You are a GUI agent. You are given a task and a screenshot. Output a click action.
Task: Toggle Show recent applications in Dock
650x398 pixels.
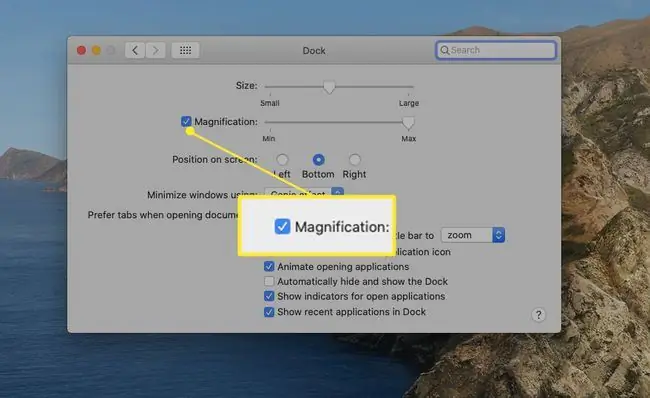(269, 312)
